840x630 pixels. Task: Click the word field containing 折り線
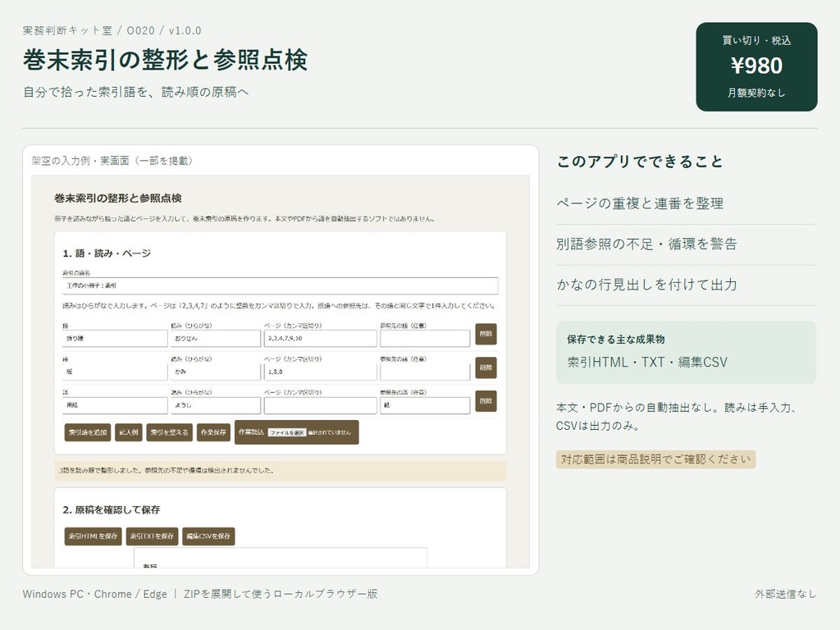click(x=115, y=339)
